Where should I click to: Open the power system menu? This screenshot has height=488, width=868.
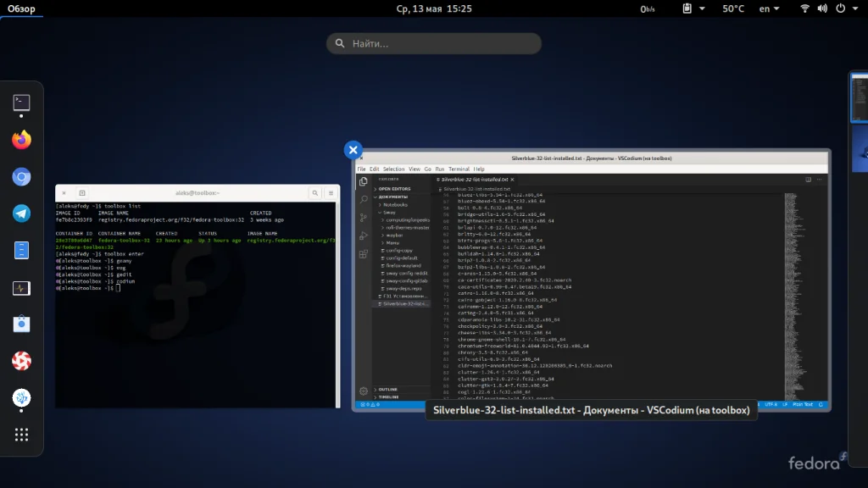point(841,8)
